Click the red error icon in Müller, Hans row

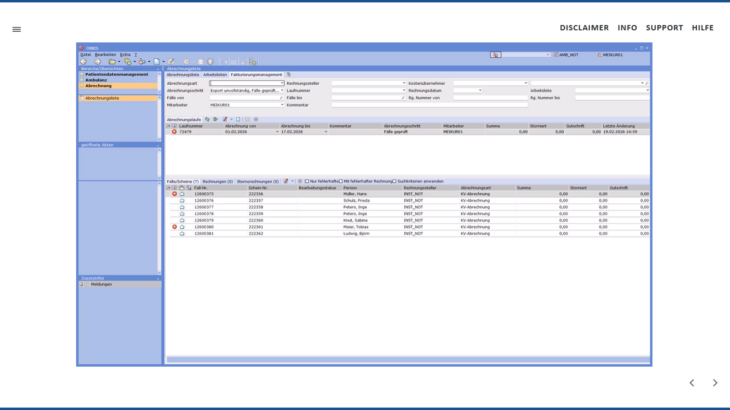(x=174, y=194)
